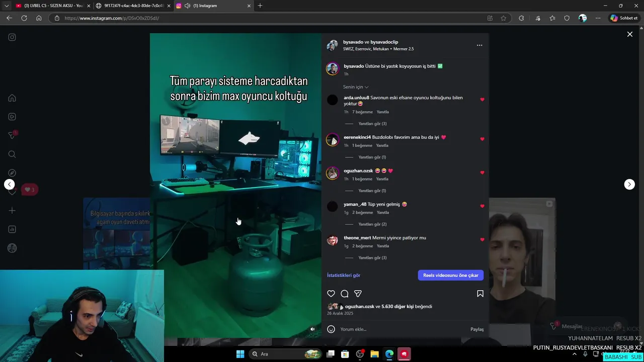Open the 'Sohbet et' Copilot button
This screenshot has width=644, height=362.
pyautogui.click(x=624, y=18)
